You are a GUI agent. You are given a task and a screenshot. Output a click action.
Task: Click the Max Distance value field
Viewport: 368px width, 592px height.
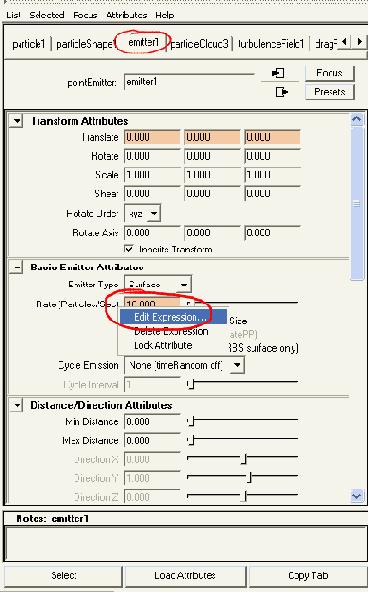click(152, 441)
